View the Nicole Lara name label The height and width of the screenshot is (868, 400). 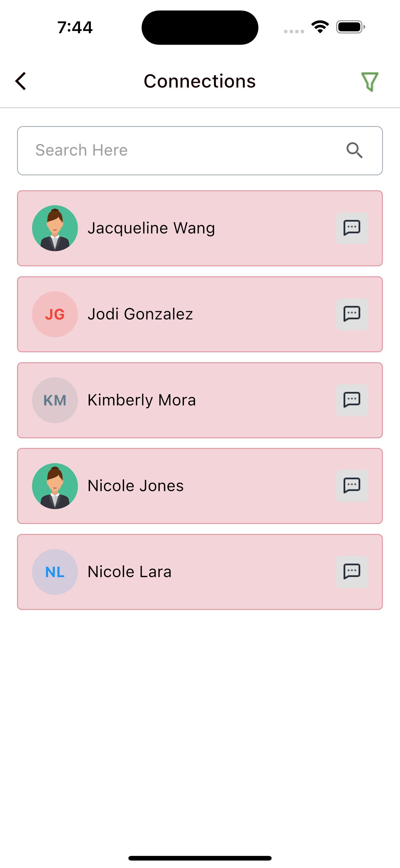129,572
